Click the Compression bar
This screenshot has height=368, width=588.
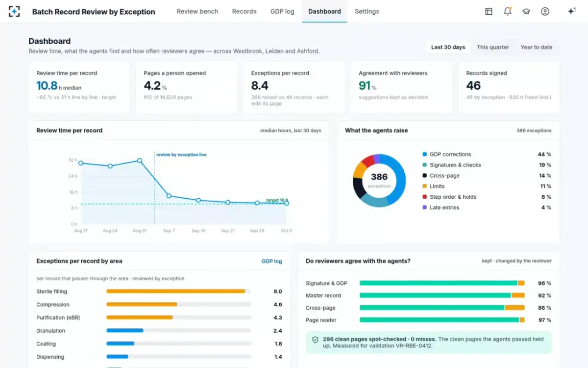tap(179, 304)
